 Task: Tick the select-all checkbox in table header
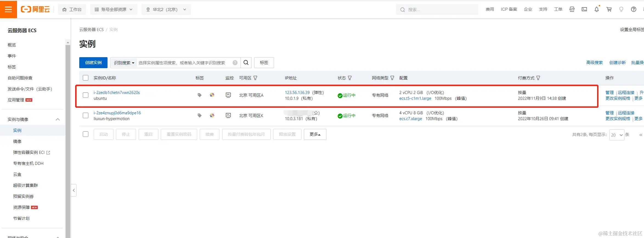point(86,78)
